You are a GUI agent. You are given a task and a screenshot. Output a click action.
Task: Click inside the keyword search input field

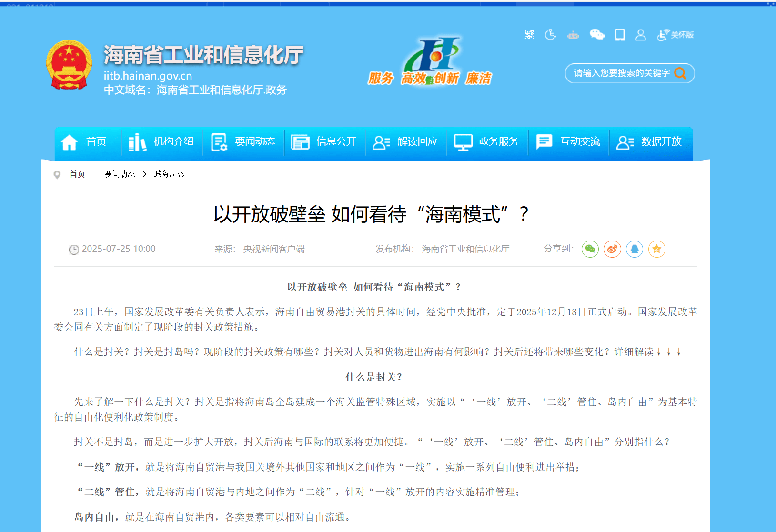pos(619,73)
